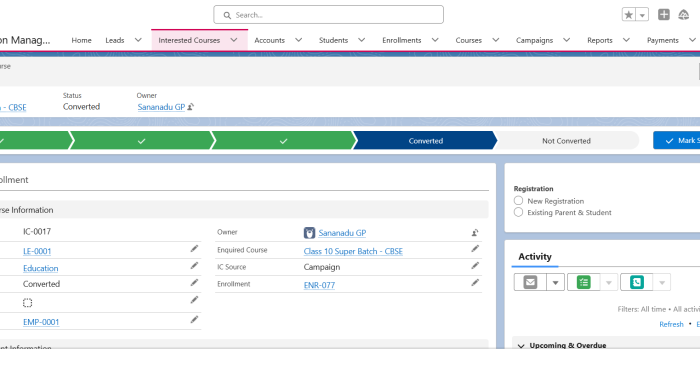The image size is (700, 370).
Task: Expand the Leads tab dropdown chevron
Action: pos(138,40)
